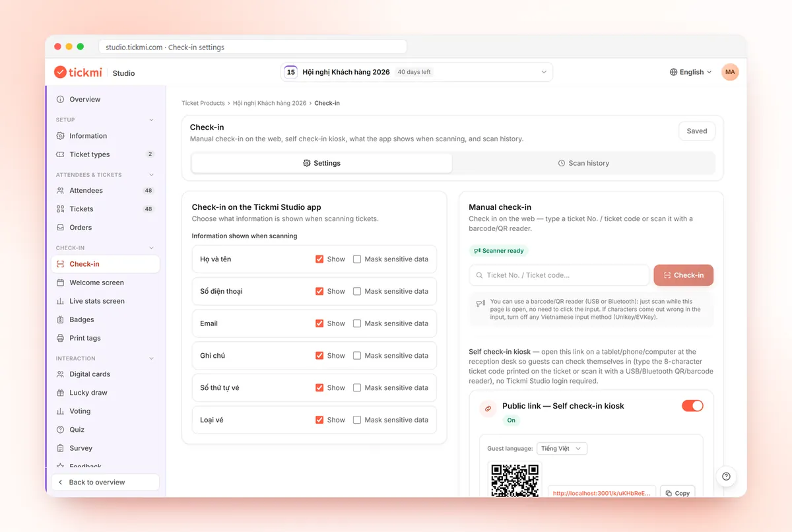Open Orders using its inbox icon
The width and height of the screenshot is (792, 532).
[x=61, y=228]
